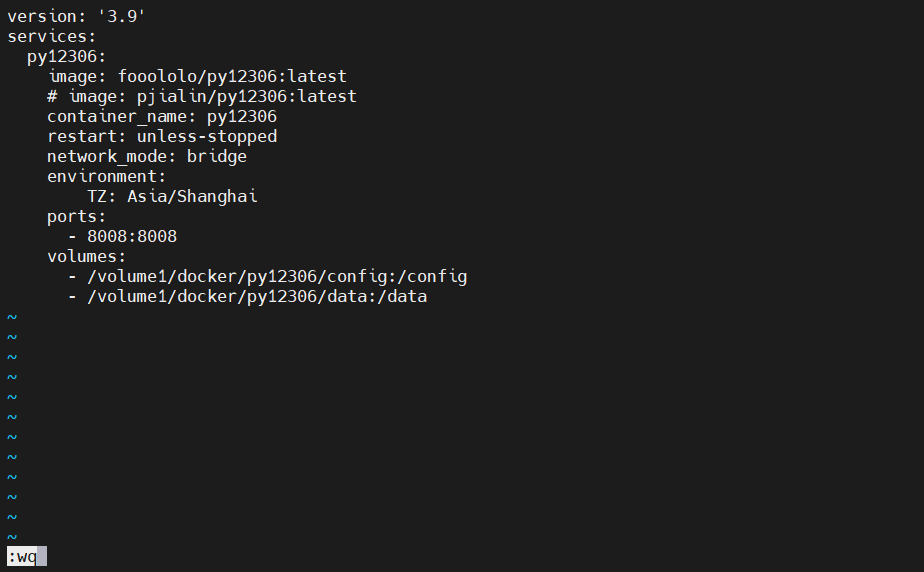Click the config volume mapping path
Viewport: 924px width, 572px height.
277,276
